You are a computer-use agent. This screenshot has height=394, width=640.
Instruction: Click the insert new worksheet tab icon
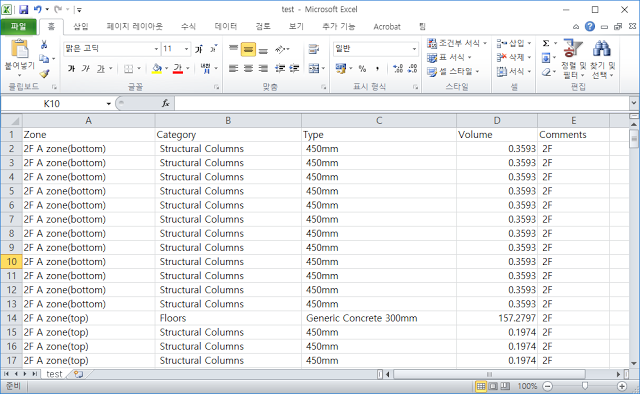click(78, 374)
